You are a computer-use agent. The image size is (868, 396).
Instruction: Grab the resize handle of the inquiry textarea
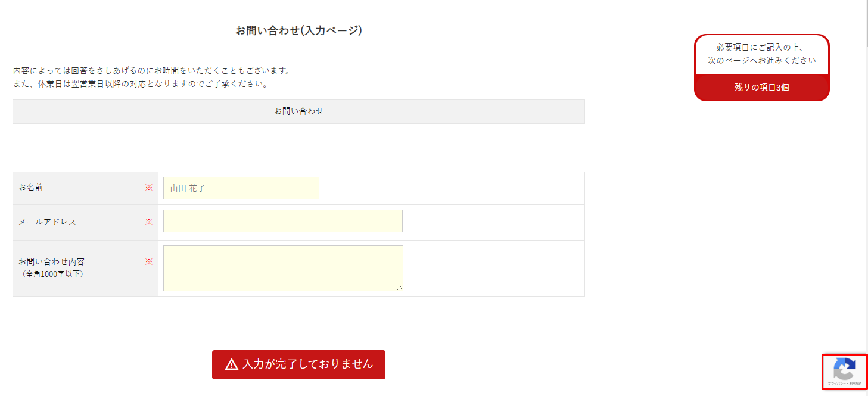coord(400,288)
